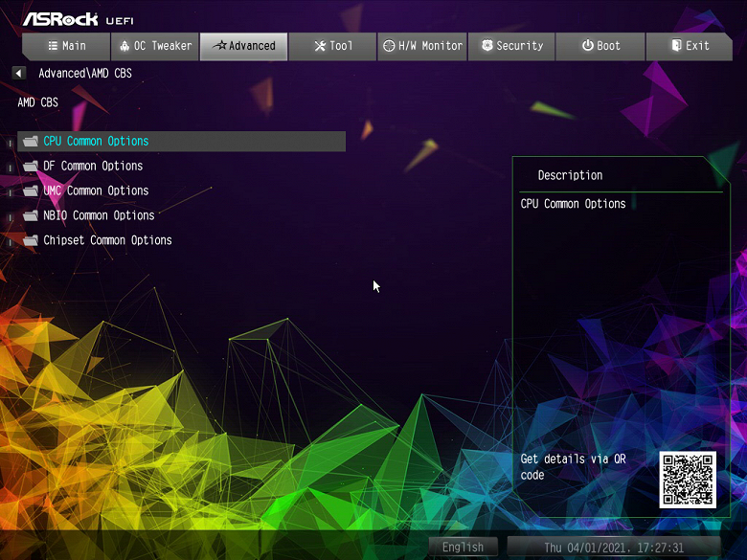This screenshot has width=747, height=560.
Task: Click the list icon on Main tab
Action: [x=53, y=46]
